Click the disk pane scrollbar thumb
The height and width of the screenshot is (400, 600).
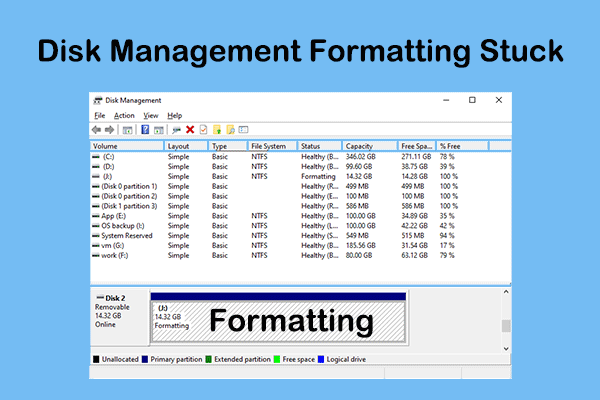tap(506, 326)
